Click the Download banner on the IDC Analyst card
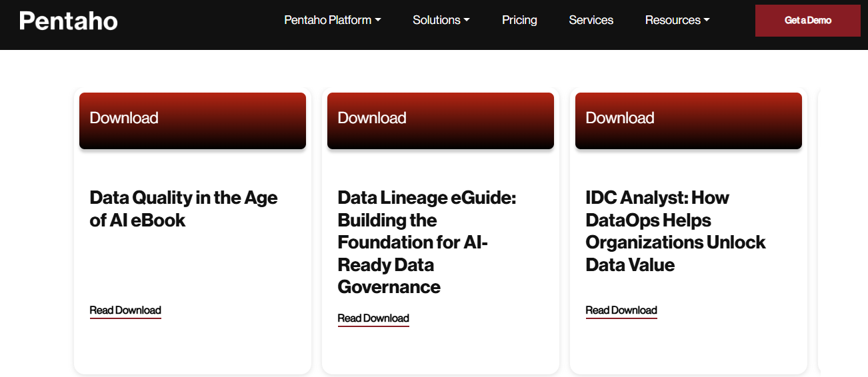This screenshot has width=868, height=377. (x=689, y=121)
